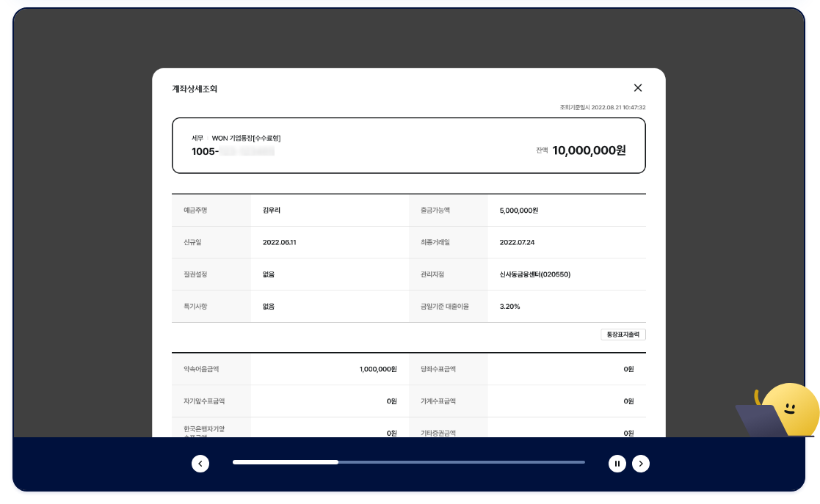This screenshot has width=820, height=504.
Task: Click the 조회기준일시 timestamp text
Action: click(603, 107)
